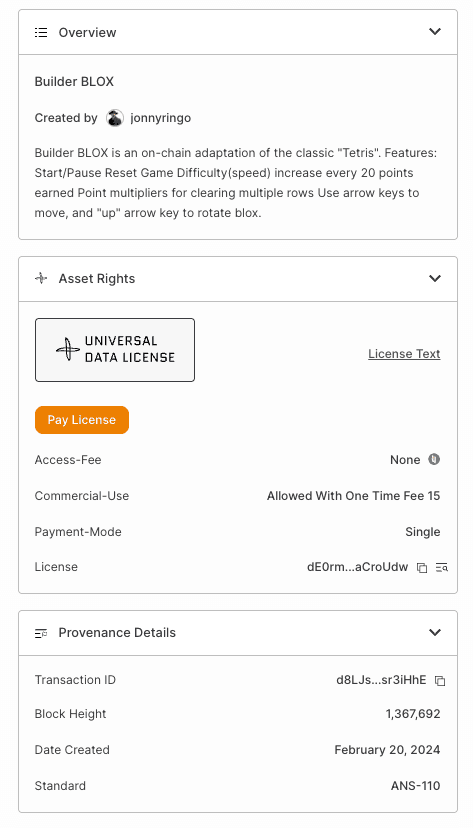This screenshot has width=473, height=828.
Task: Click the Asset Rights header title
Action: [97, 279]
